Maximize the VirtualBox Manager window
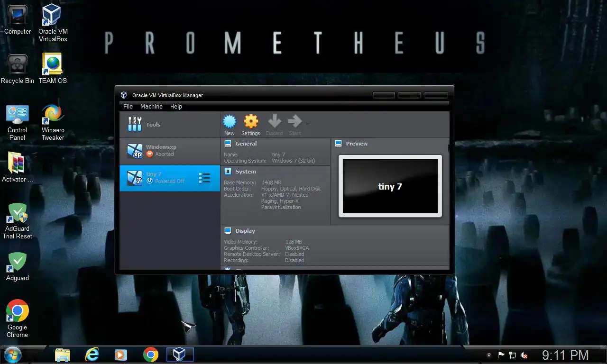The width and height of the screenshot is (607, 364). click(x=409, y=95)
